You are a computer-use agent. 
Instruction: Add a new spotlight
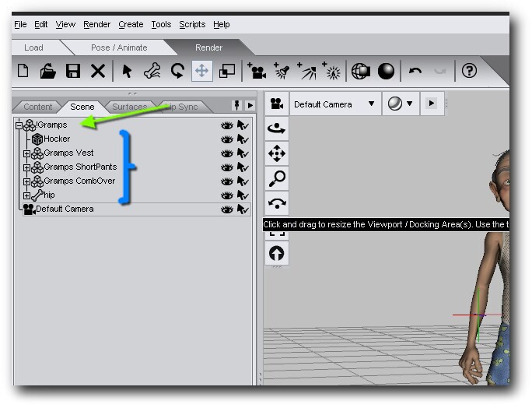pyautogui.click(x=282, y=72)
